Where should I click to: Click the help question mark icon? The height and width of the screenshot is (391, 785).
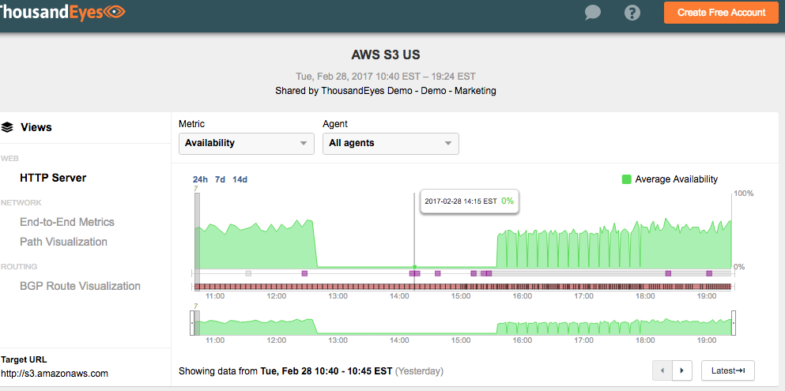point(632,12)
